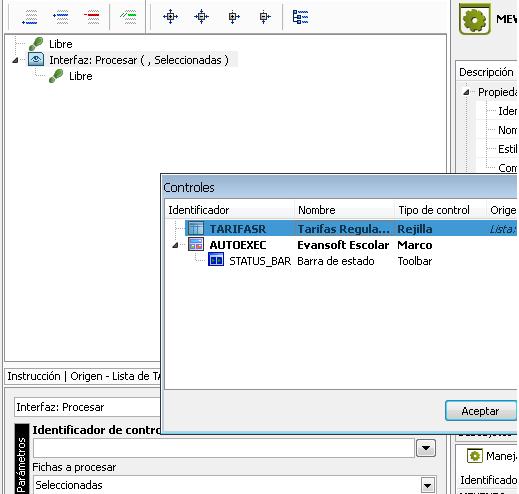The image size is (519, 494).
Task: Open the Fichas a procesar dropdown
Action: click(x=428, y=485)
